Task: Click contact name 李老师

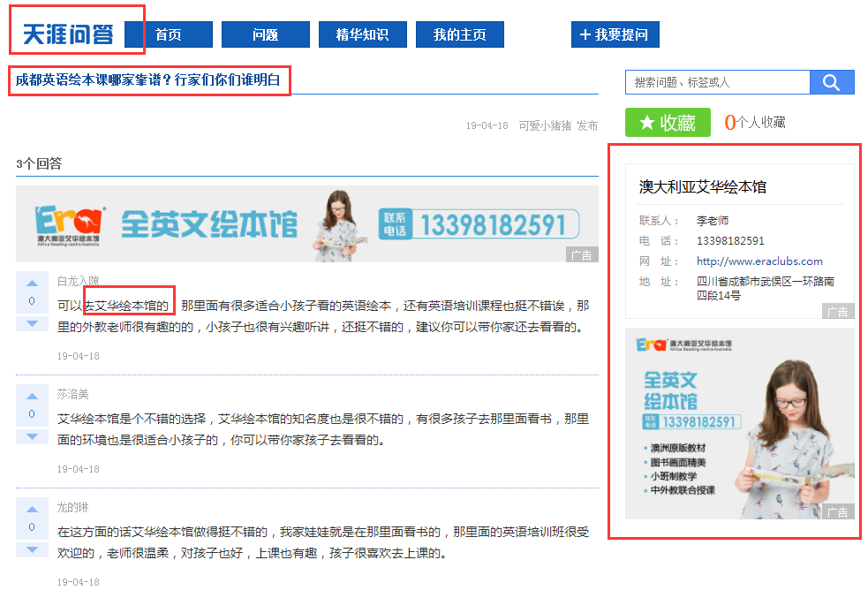Action: point(713,220)
